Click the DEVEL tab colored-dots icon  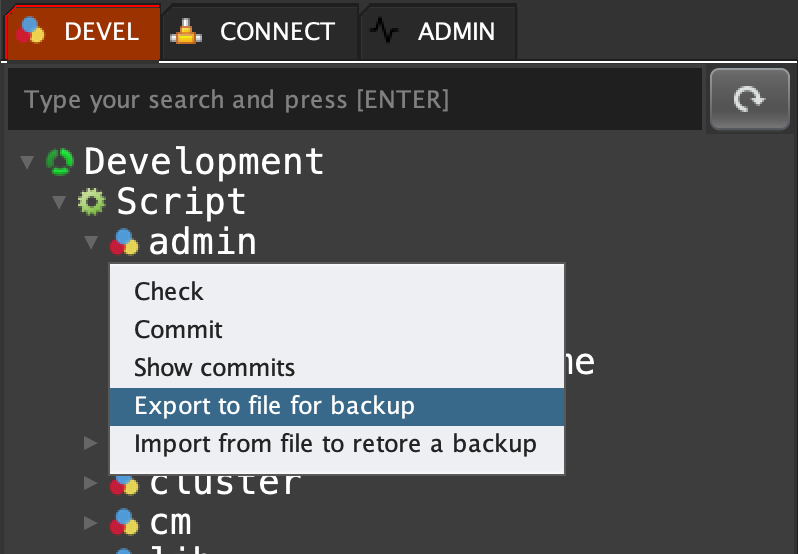[32, 31]
